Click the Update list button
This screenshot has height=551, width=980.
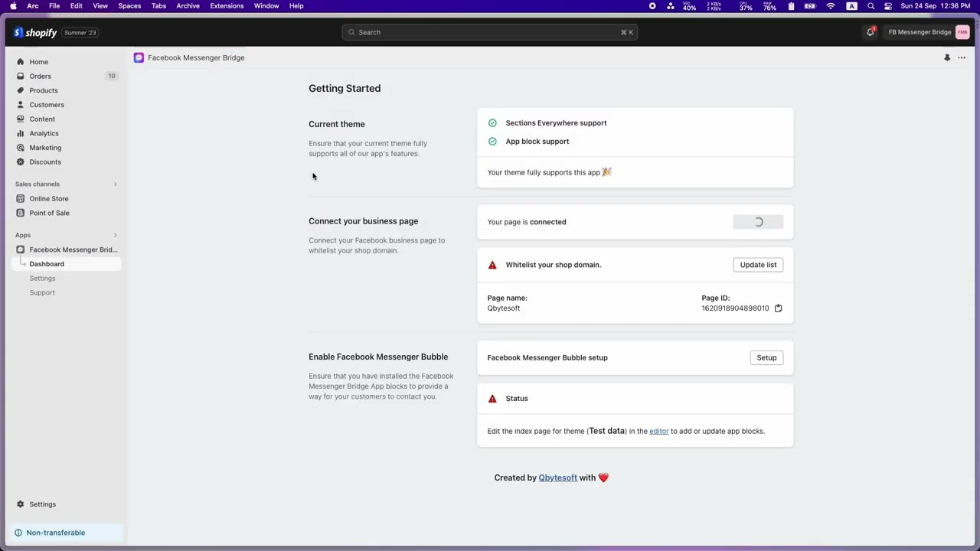point(758,264)
